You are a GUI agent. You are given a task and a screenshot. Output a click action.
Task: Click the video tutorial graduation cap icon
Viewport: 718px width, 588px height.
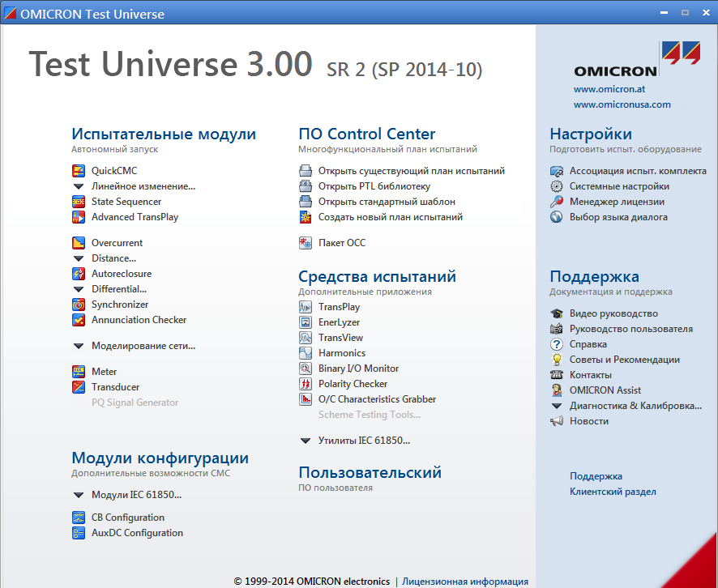click(557, 313)
